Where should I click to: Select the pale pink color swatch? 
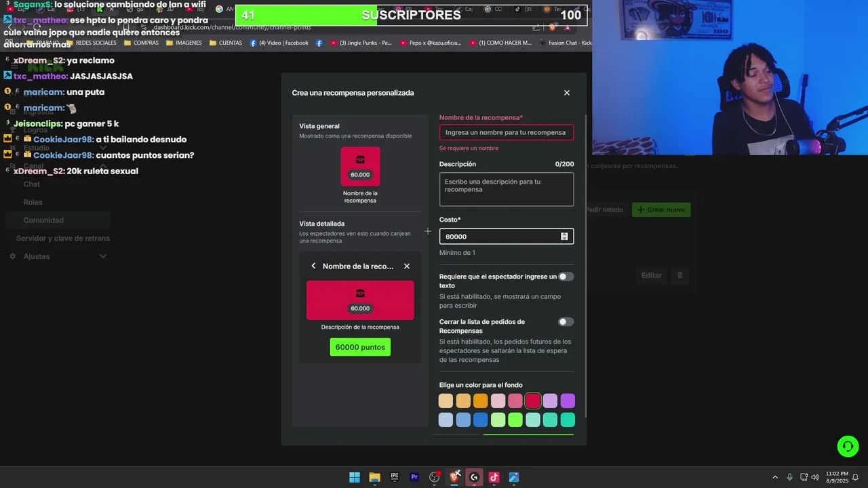click(x=498, y=401)
